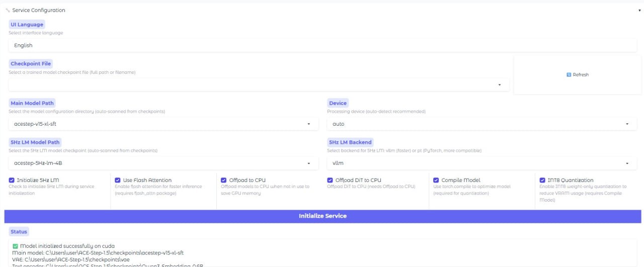Open the Checkpoint File dropdown
The image size is (644, 267).
pyautogui.click(x=260, y=84)
